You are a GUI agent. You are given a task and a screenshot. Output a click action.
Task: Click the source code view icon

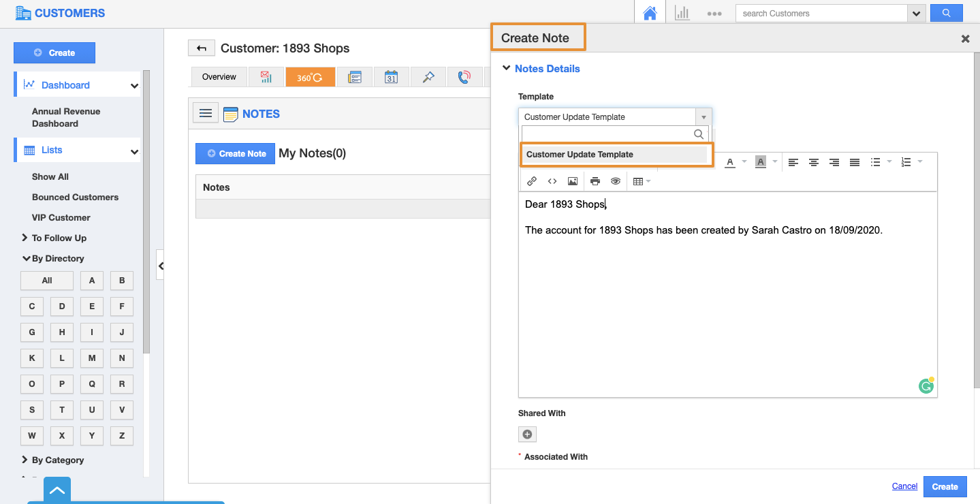(552, 181)
